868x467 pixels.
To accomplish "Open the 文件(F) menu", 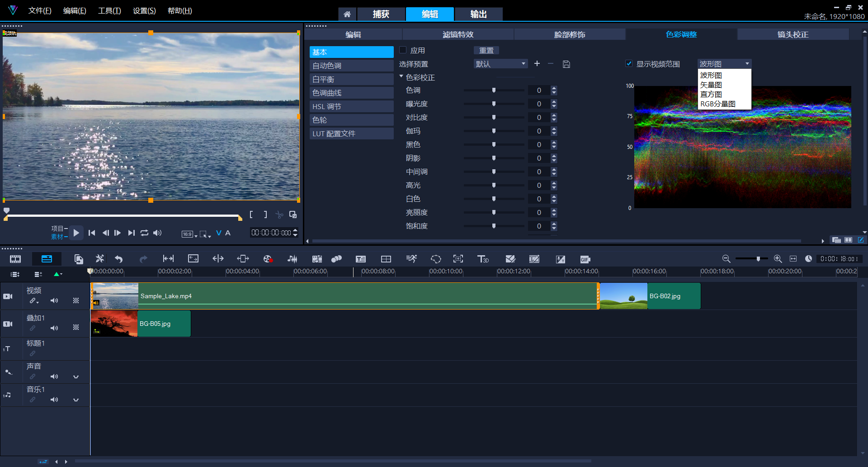I will [x=40, y=10].
